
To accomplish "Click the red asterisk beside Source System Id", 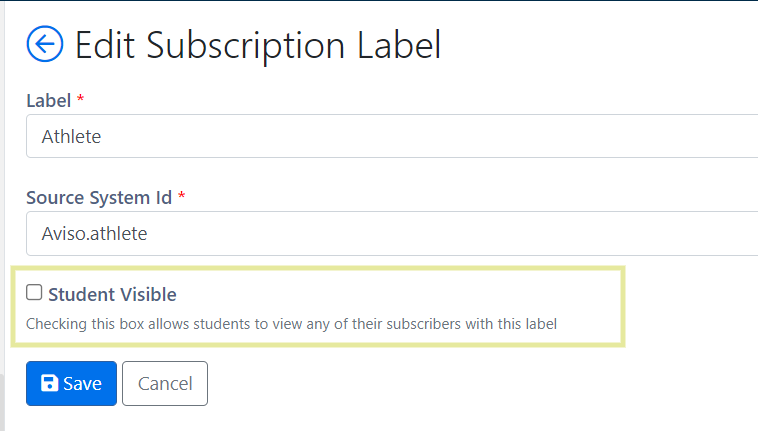I will coord(182,196).
